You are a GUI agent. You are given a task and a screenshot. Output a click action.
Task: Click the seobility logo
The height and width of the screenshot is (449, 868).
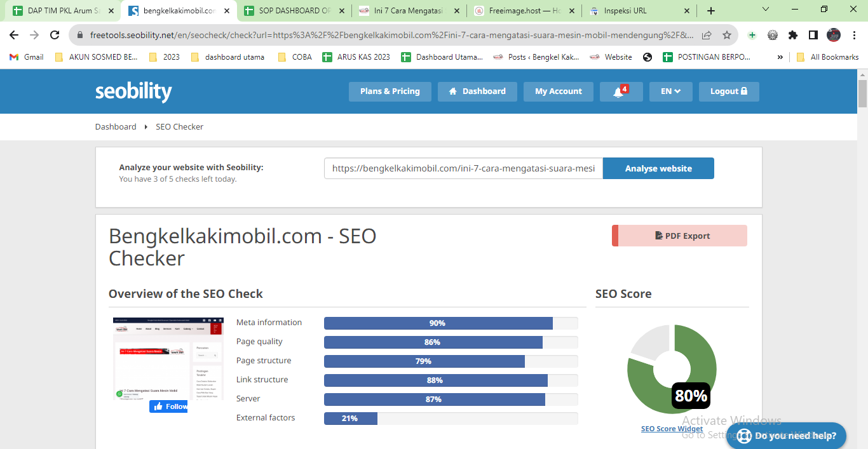click(x=133, y=91)
